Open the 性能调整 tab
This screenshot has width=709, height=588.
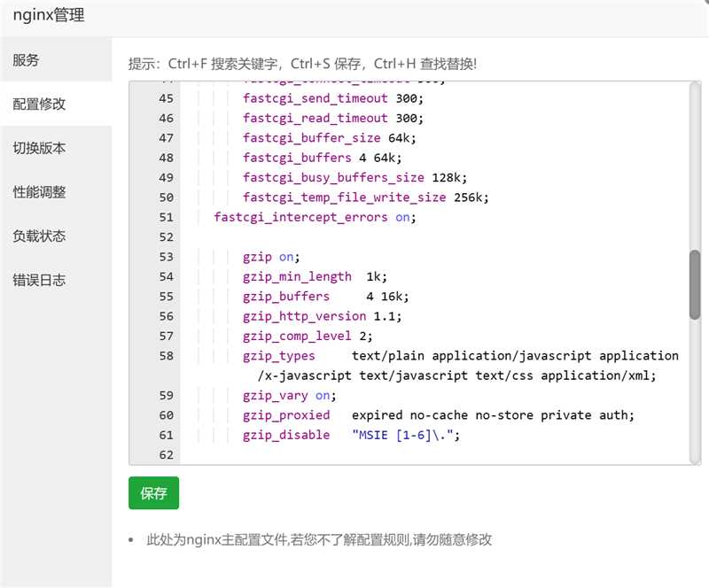56,192
